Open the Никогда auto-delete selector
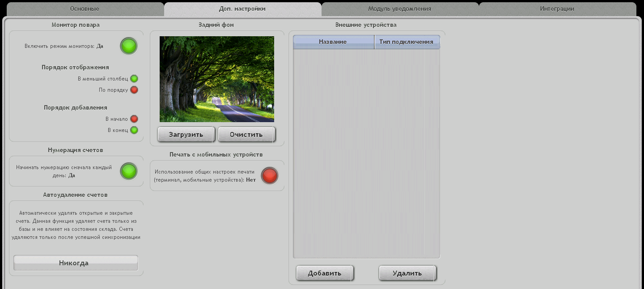This screenshot has height=289, width=644. [76, 263]
